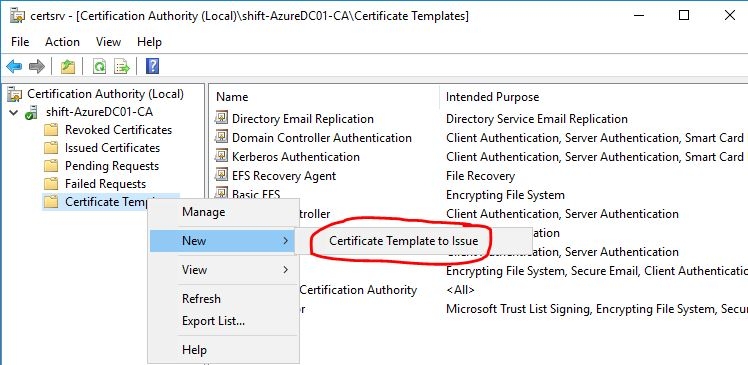Click the Forward arrow toolbar icon
Screen dimensions: 748x365
pyautogui.click(x=37, y=66)
